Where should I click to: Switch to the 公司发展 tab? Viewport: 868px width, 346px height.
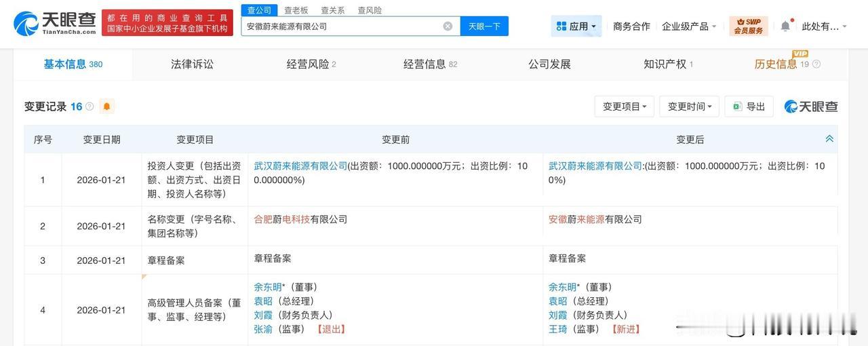pyautogui.click(x=549, y=64)
